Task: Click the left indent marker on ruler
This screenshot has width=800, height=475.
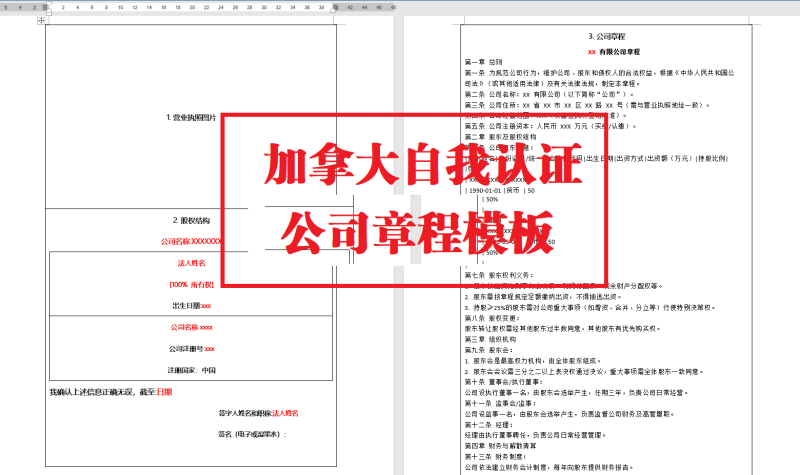Action: (47, 11)
